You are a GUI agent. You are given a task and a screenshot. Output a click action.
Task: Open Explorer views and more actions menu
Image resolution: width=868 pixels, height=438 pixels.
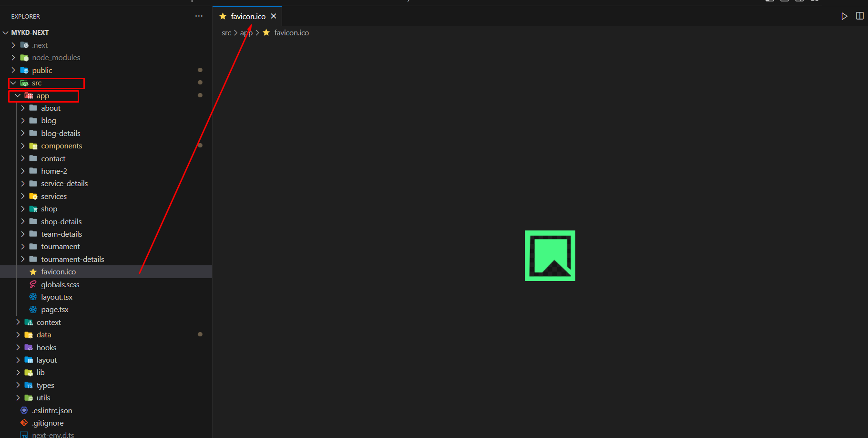pyautogui.click(x=199, y=16)
